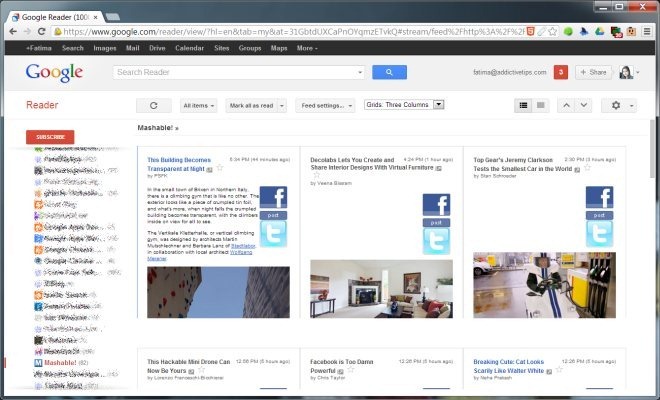Reload the page in Chrome

click(x=41, y=32)
